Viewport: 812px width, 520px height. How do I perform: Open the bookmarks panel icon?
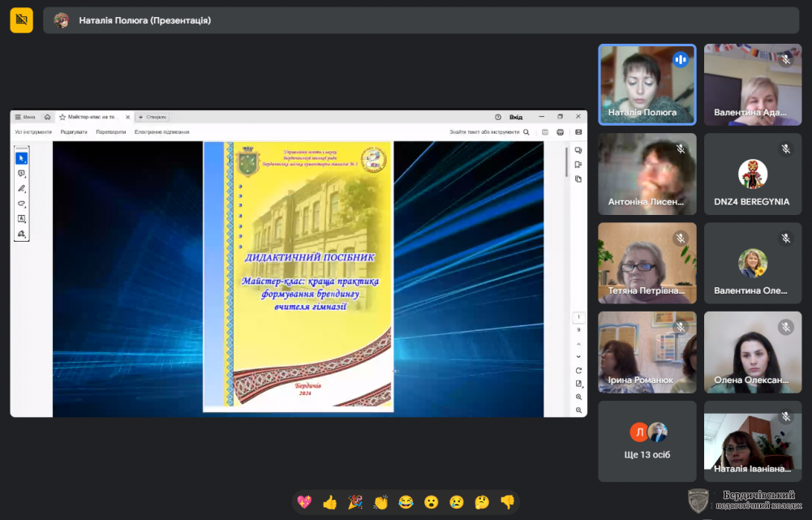(x=578, y=165)
